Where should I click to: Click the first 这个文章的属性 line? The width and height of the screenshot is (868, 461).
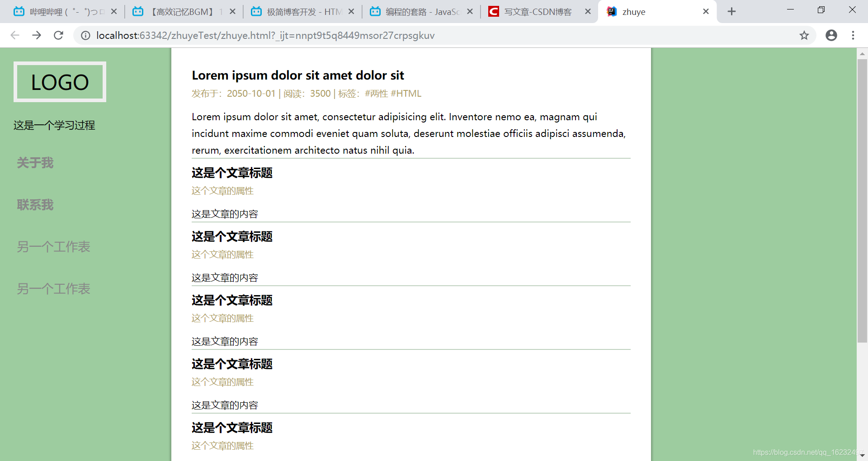[x=222, y=191]
